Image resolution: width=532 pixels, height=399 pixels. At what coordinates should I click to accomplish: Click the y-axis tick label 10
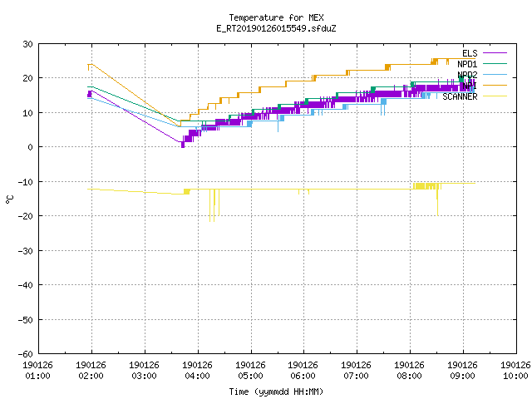coord(27,113)
